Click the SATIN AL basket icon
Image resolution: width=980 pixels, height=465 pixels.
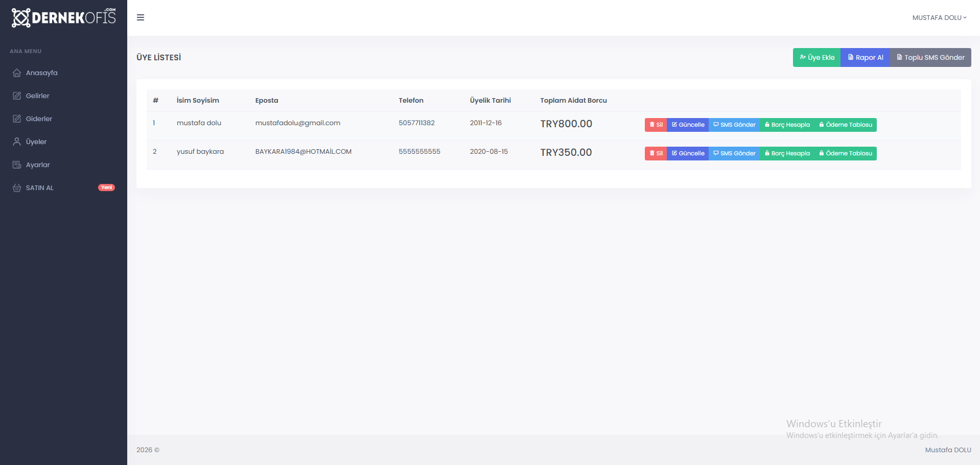pyautogui.click(x=17, y=188)
